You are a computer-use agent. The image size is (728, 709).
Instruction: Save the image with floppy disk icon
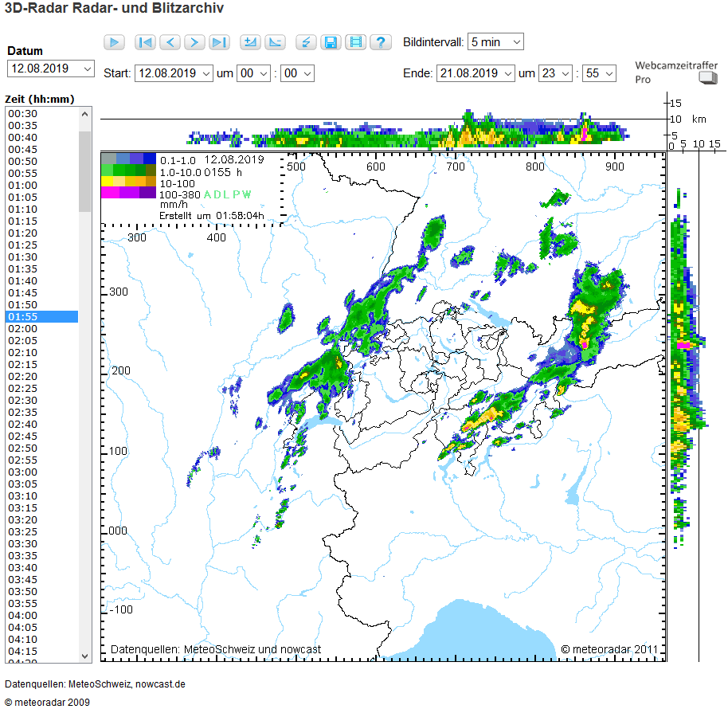[x=331, y=42]
